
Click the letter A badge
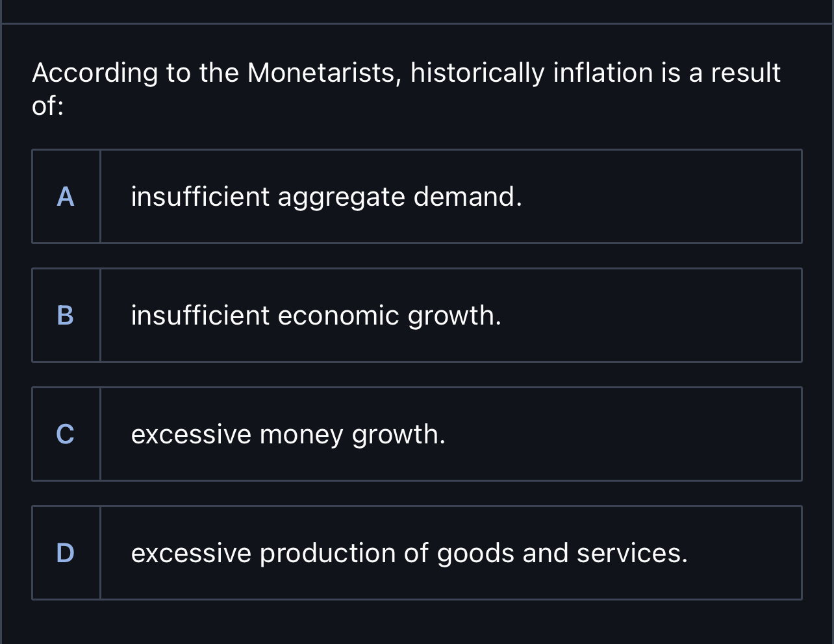tap(66, 198)
